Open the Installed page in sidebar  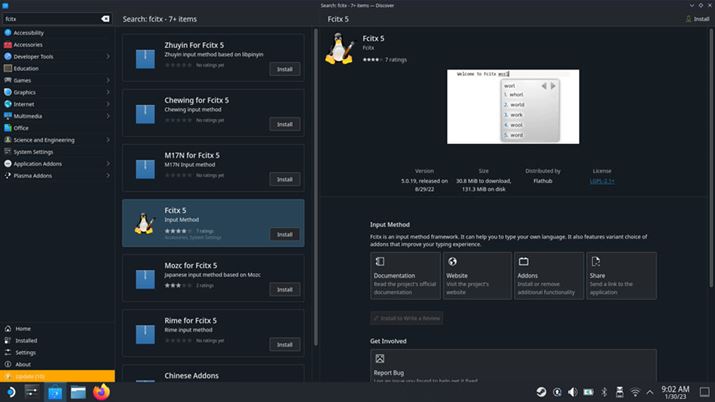coord(26,340)
